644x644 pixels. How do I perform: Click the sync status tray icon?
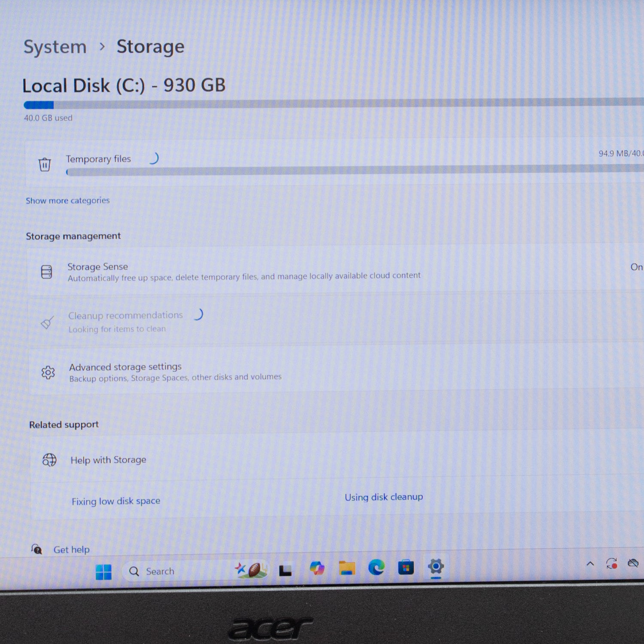612,563
